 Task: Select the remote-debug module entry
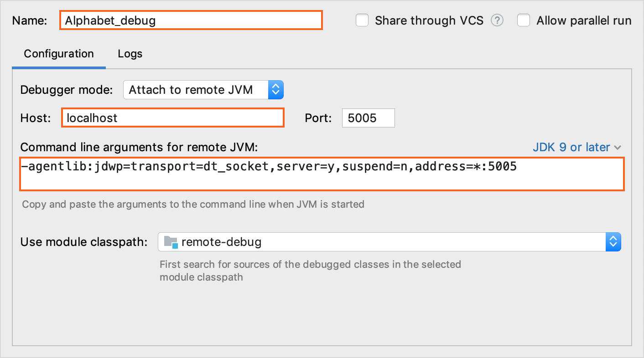tap(221, 242)
